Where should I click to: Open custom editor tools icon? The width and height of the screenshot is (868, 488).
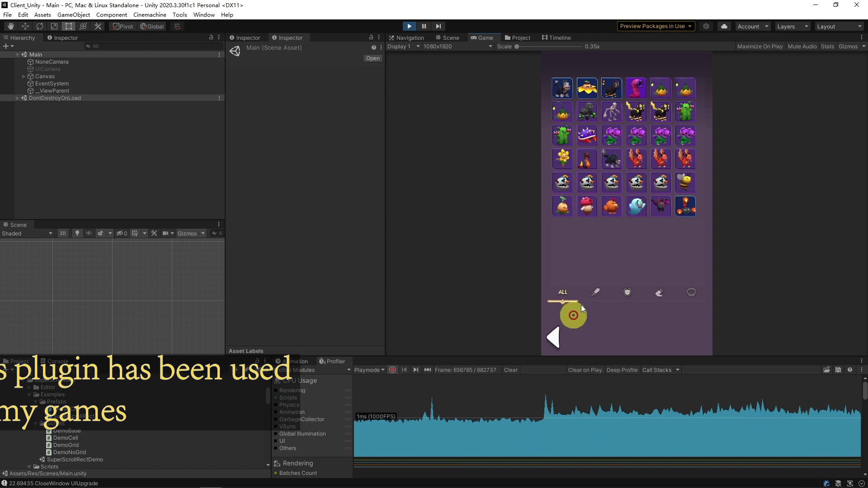click(x=98, y=26)
